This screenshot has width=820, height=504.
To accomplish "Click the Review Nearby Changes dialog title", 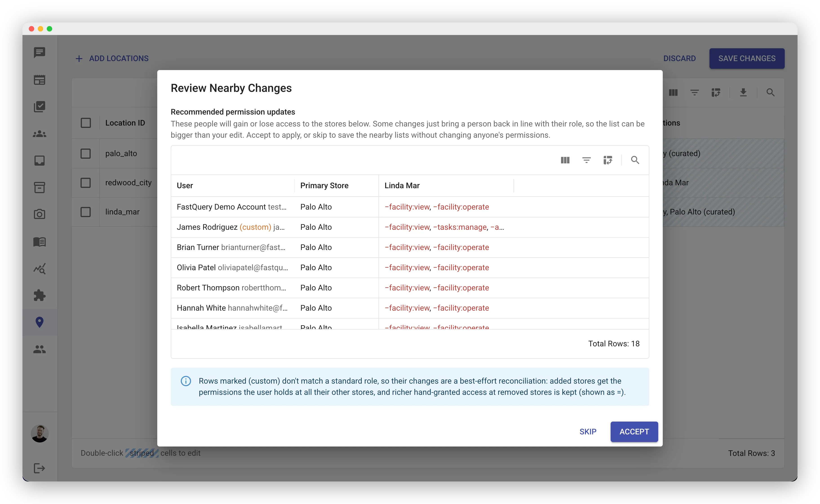I will click(x=231, y=88).
